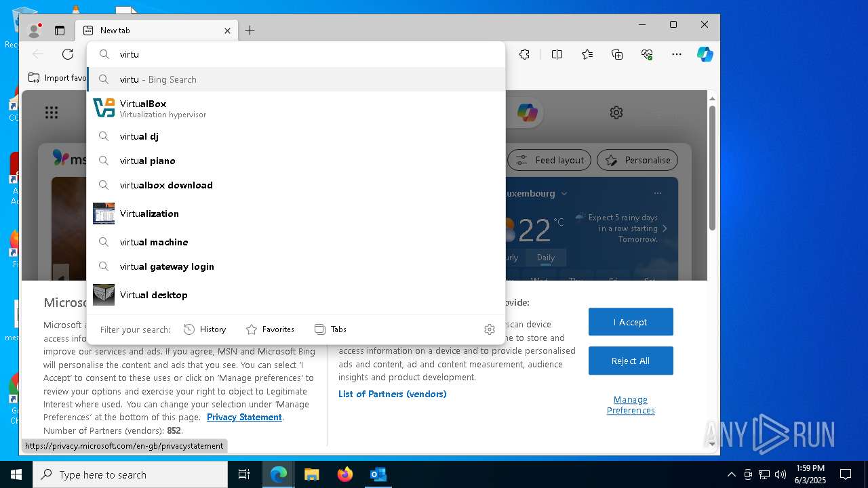
Task: Choose Virtual desktop suggestion
Action: click(x=296, y=295)
